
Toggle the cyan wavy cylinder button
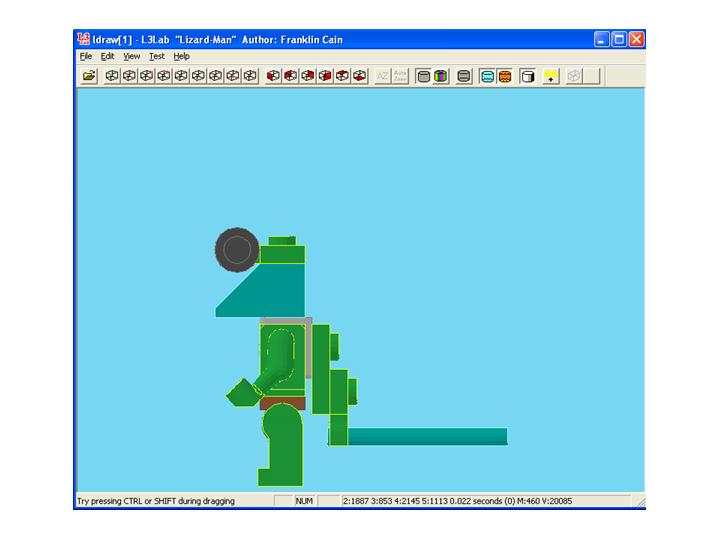(488, 76)
